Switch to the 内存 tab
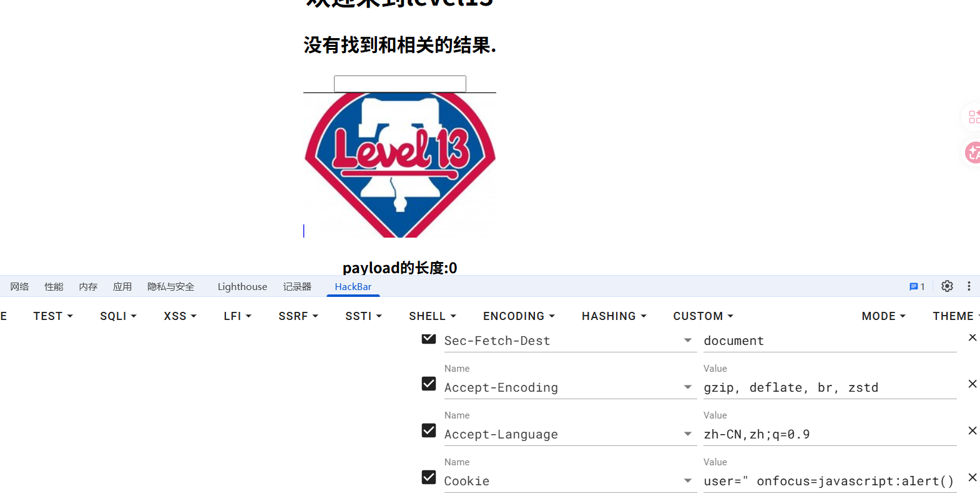 pyautogui.click(x=88, y=286)
